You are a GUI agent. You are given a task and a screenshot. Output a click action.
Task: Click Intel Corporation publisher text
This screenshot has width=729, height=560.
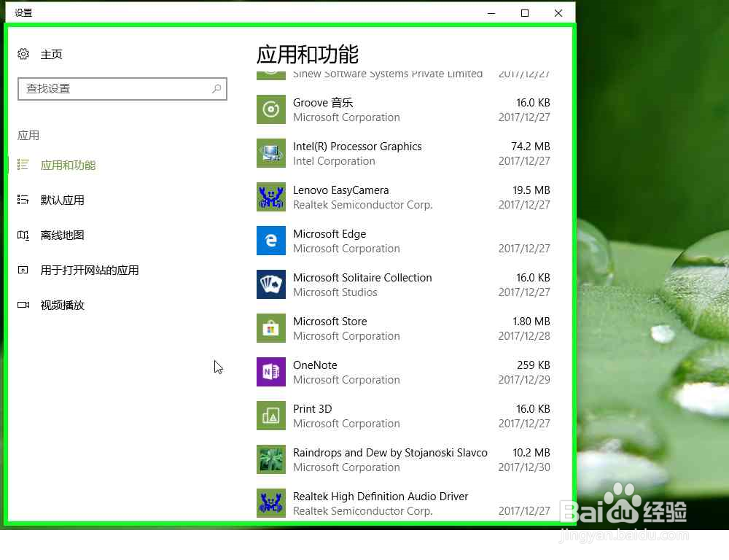[334, 161]
